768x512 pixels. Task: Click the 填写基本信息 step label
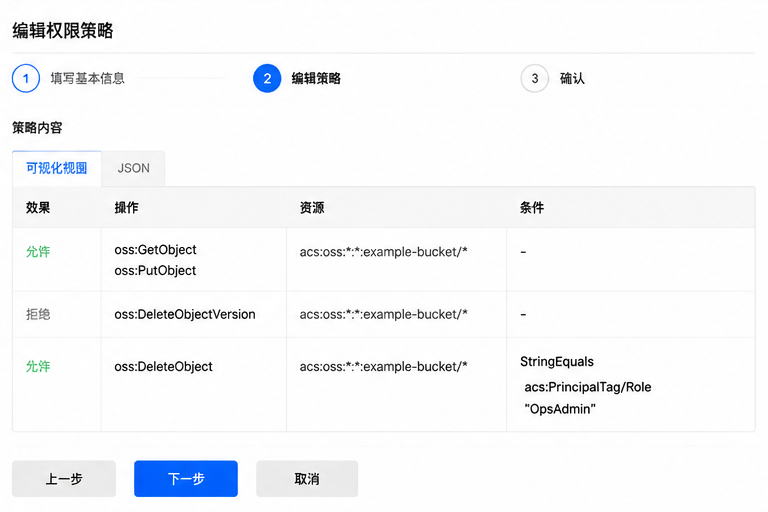click(x=88, y=78)
